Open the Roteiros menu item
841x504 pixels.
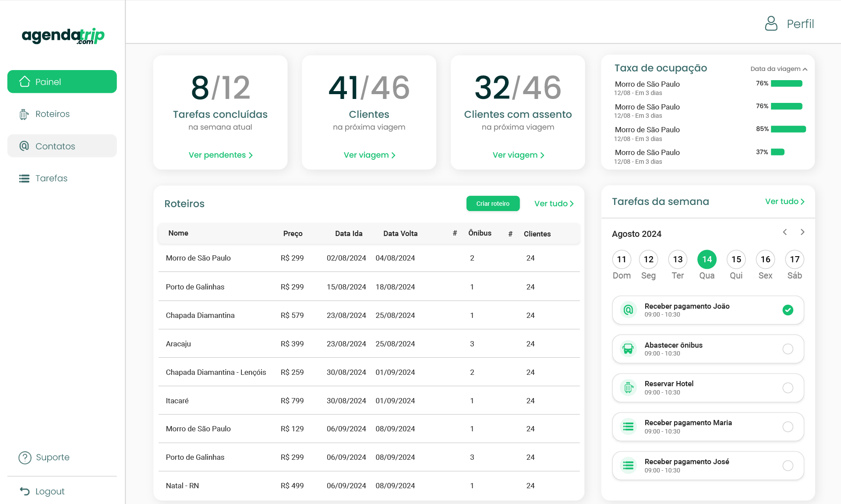pos(53,114)
